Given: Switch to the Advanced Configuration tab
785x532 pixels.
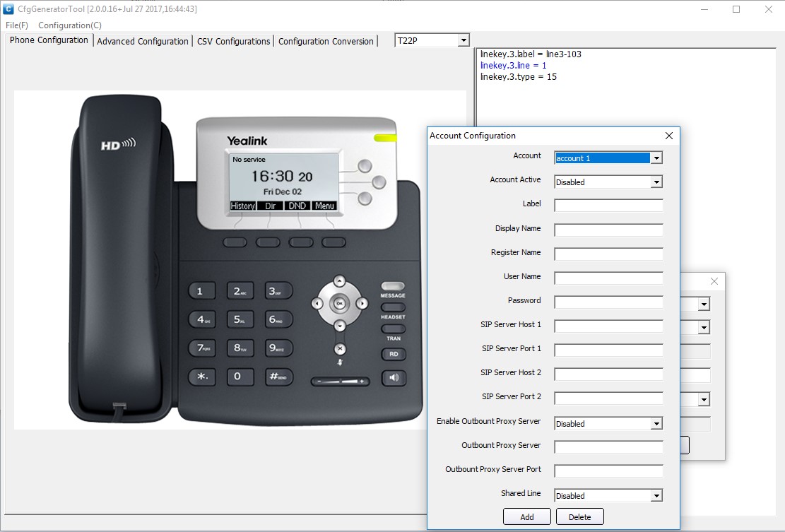Looking at the screenshot, I should point(143,41).
